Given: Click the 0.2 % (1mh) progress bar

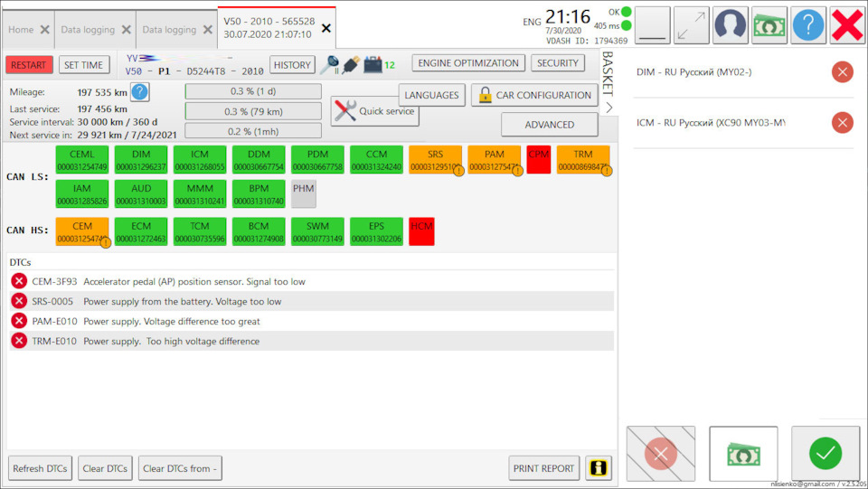Looking at the screenshot, I should (x=253, y=131).
